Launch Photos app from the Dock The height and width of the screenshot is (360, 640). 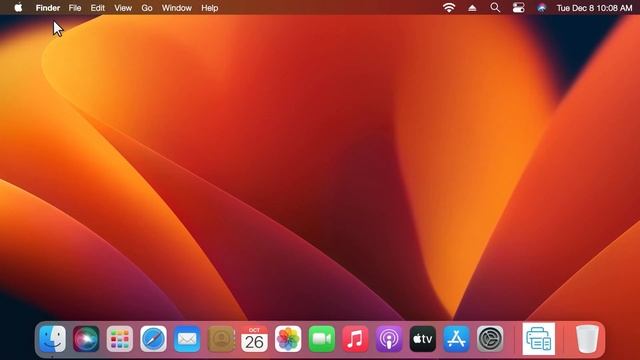tap(288, 339)
